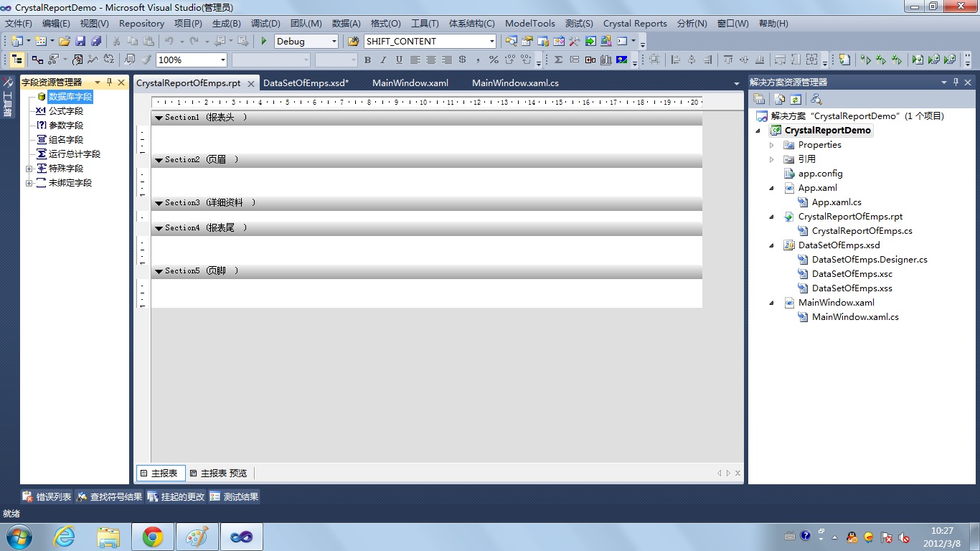This screenshot has width=980, height=551.
Task: Toggle Italic formatting button
Action: click(x=383, y=60)
